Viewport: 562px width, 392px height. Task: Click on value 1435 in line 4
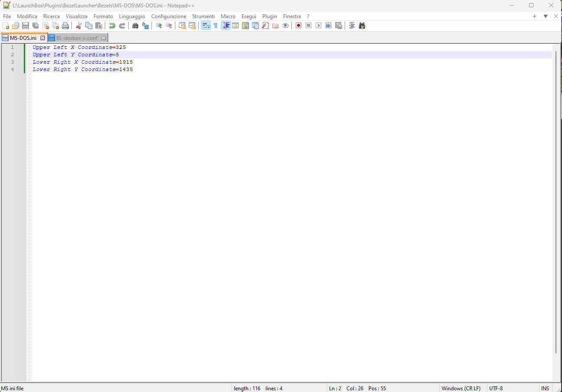pyautogui.click(x=126, y=69)
